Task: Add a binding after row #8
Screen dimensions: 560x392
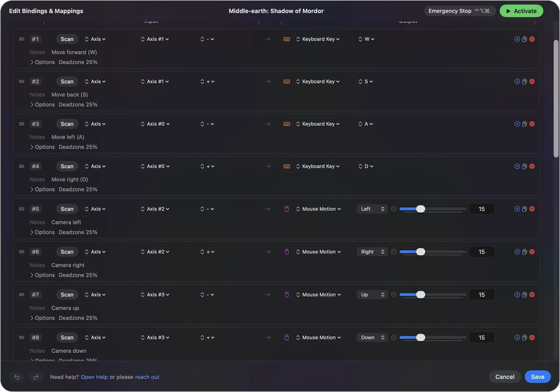Action: pos(517,338)
